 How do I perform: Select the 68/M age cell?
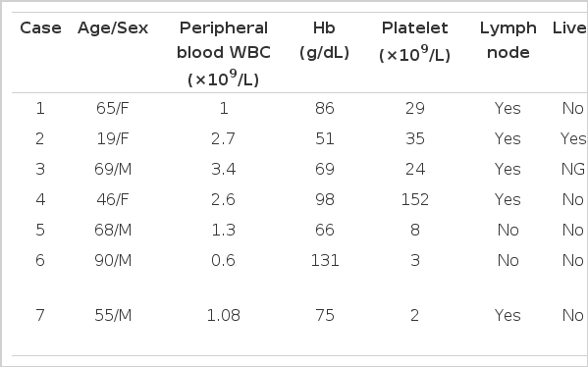click(113, 230)
